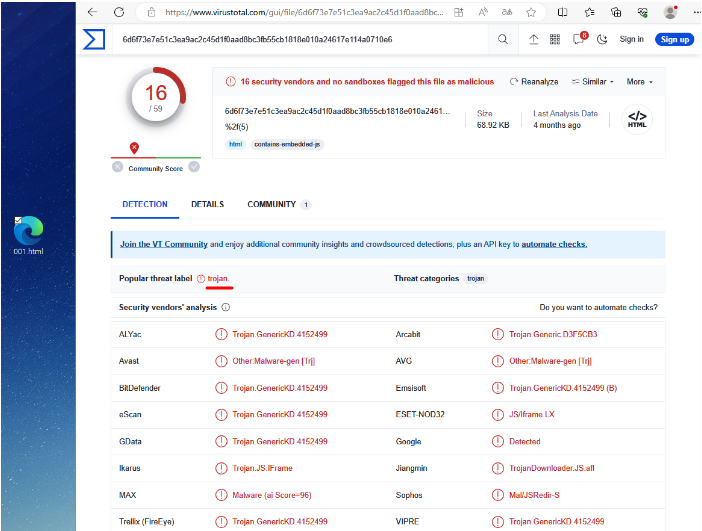
Task: Open the read aloud icon in address bar
Action: pos(483,13)
